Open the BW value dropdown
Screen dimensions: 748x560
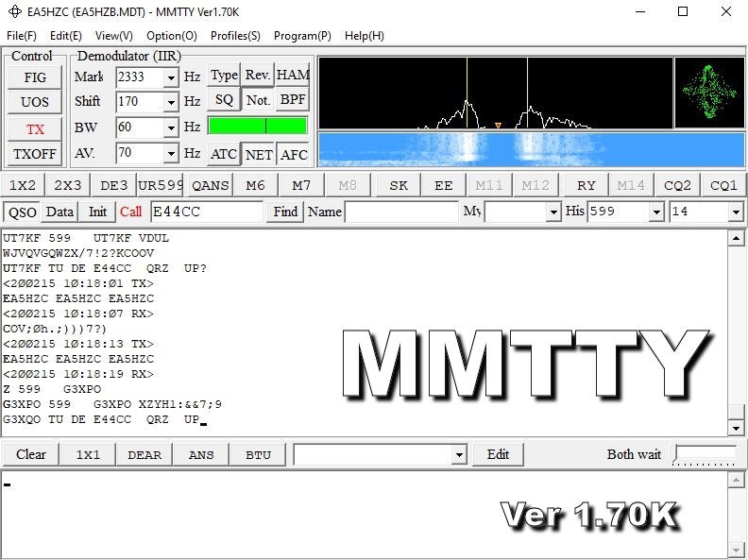coord(171,127)
